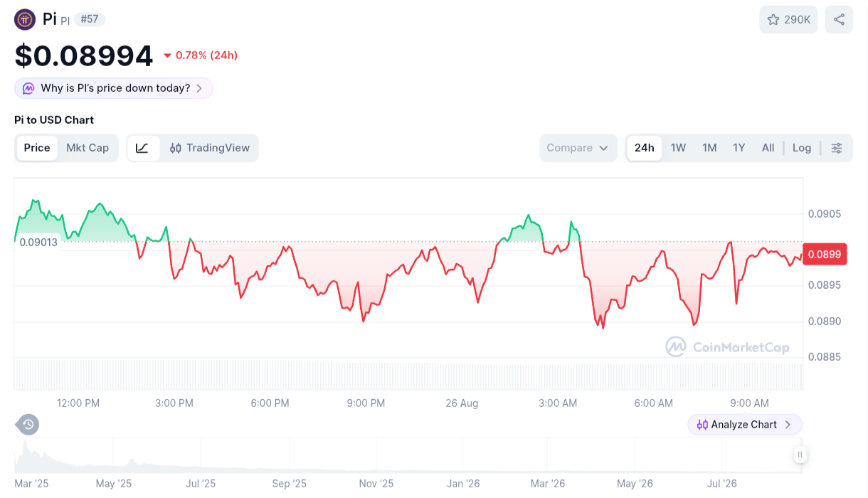This screenshot has width=868, height=498.
Task: Click the 9:00 PM axis label
Action: 366,403
